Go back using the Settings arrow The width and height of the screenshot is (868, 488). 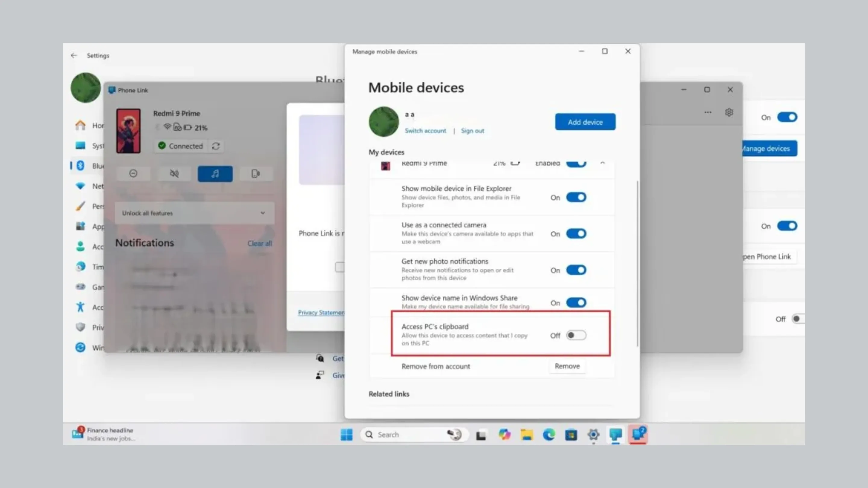[74, 55]
